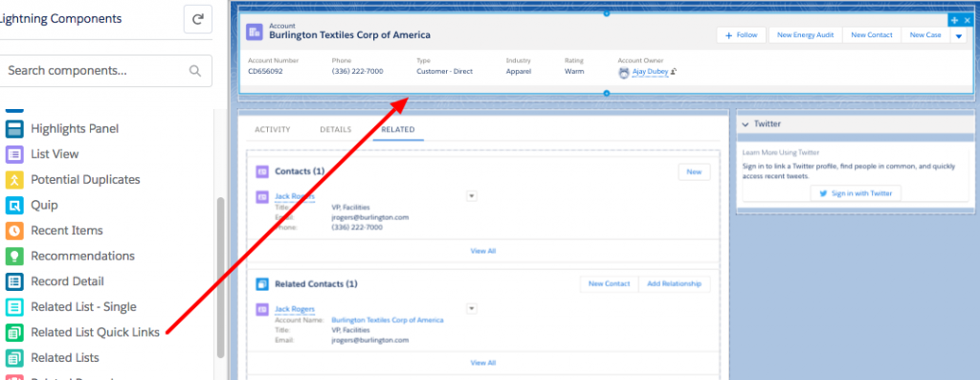
Task: Click the New Contact header button
Action: click(x=872, y=35)
